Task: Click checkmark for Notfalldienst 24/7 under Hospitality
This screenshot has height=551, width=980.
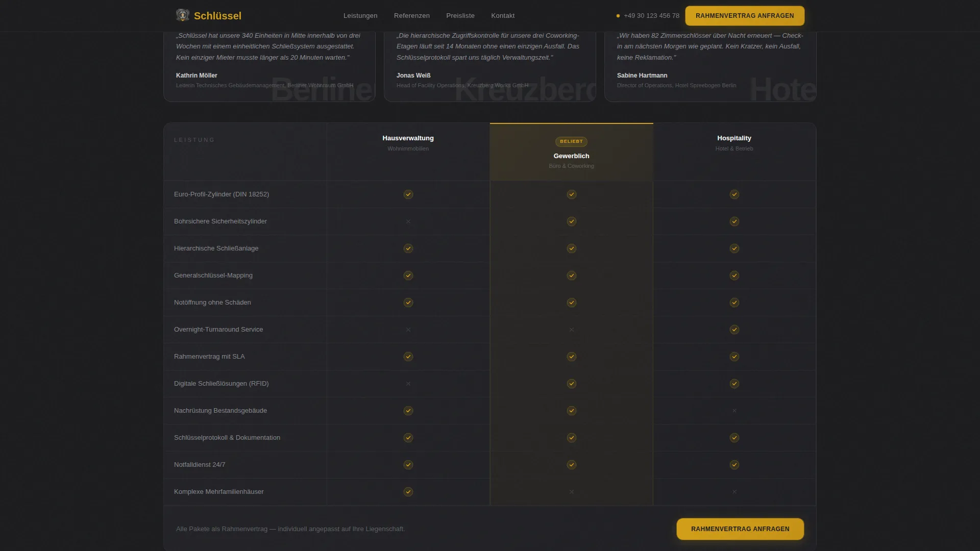Action: click(x=734, y=465)
